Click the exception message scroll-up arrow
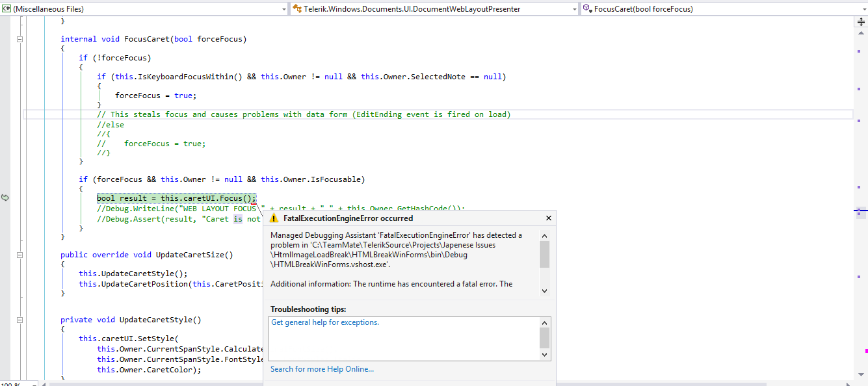 545,235
